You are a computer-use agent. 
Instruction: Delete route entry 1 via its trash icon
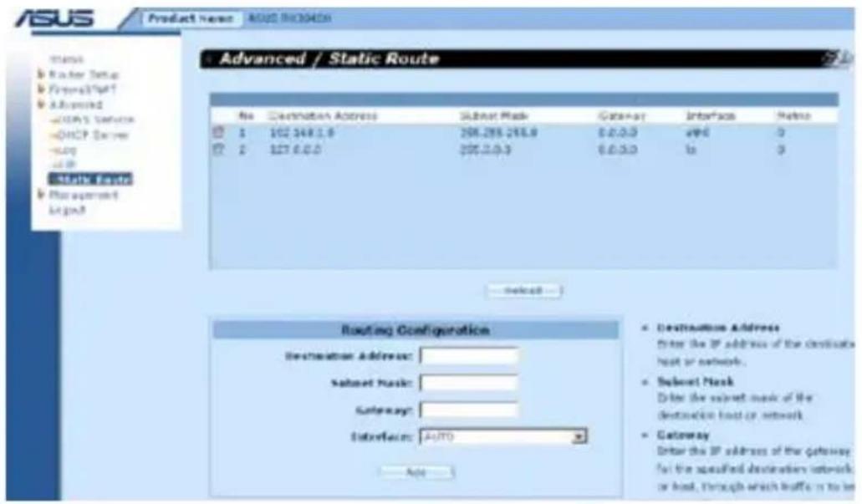pos(219,132)
